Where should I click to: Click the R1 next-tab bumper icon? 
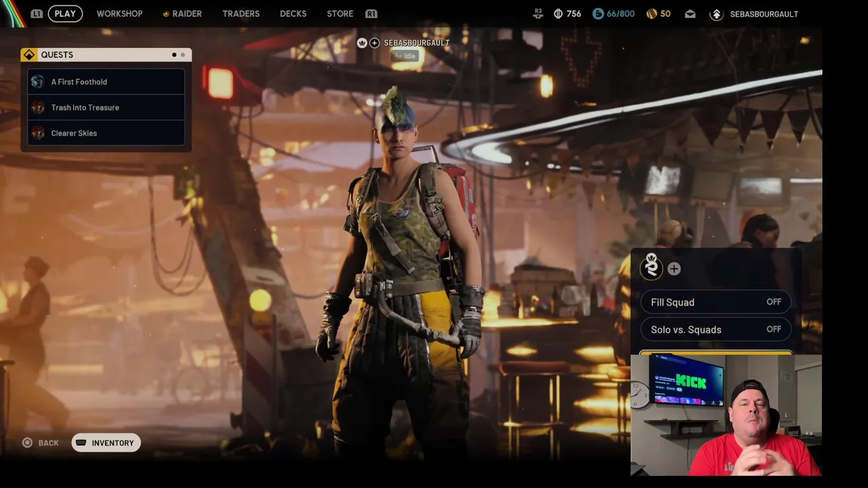[x=371, y=14]
